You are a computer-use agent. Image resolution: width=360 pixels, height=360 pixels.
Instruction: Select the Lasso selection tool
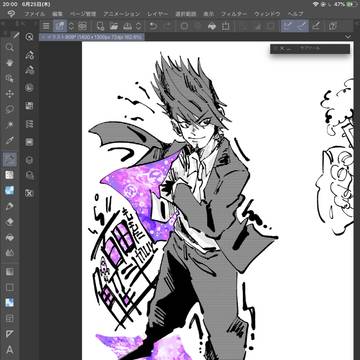point(10,109)
